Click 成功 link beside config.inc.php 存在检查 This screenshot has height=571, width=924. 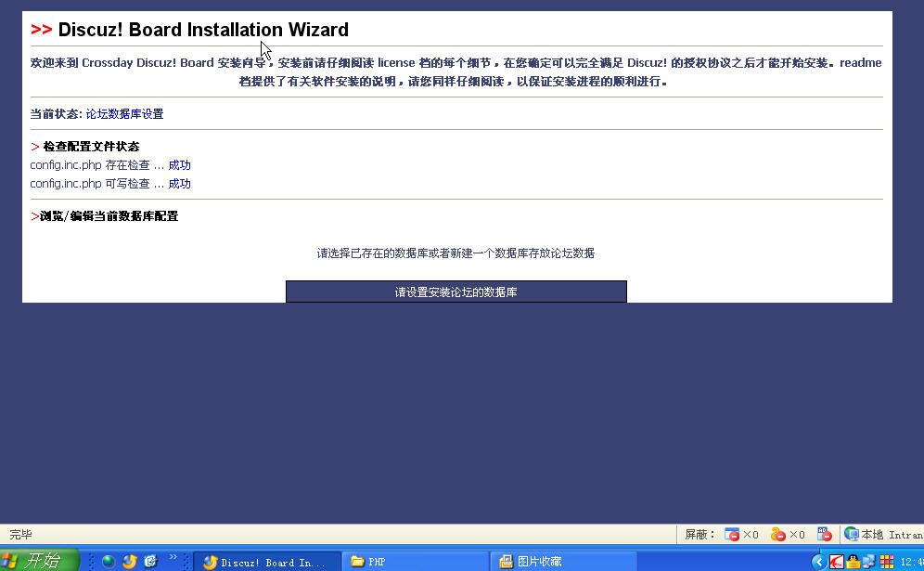pyautogui.click(x=179, y=165)
